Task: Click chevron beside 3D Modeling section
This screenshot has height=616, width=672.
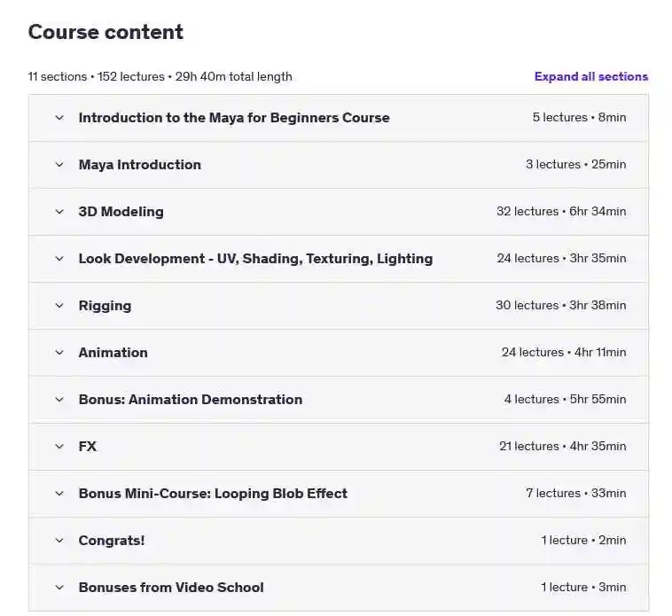Action: pyautogui.click(x=59, y=212)
